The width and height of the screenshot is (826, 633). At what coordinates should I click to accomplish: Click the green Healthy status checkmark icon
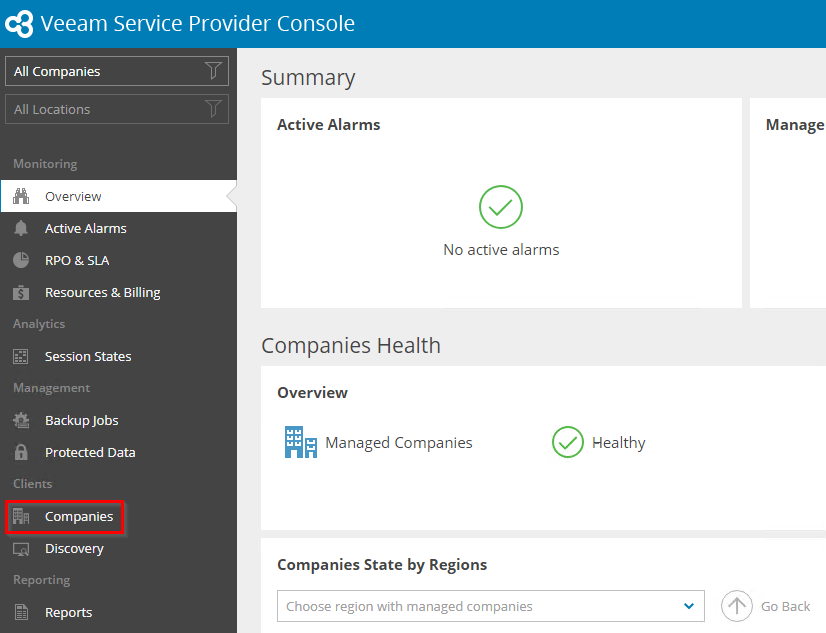point(568,442)
